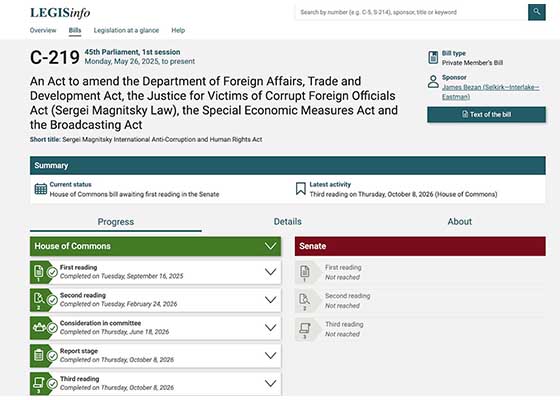560x400 pixels.
Task: Collapse the House of Commons section
Action: (x=270, y=246)
